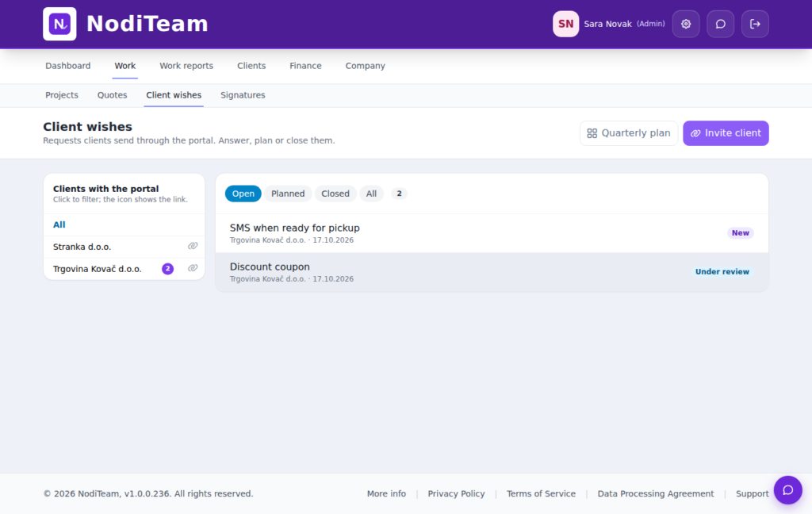Open the Data Processing Agreement link
This screenshot has height=514, width=812.
pyautogui.click(x=656, y=494)
